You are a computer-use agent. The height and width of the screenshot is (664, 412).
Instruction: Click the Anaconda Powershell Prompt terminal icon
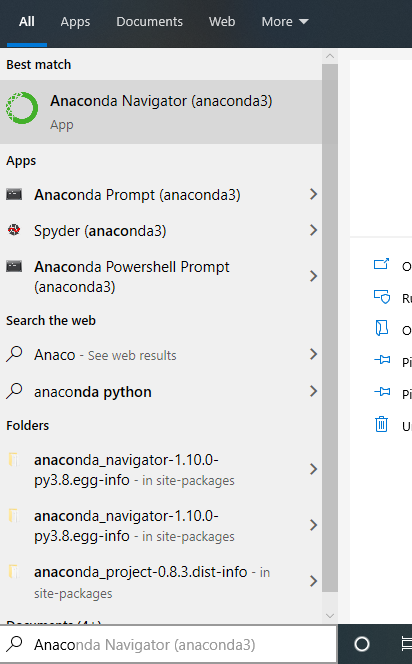pyautogui.click(x=14, y=266)
